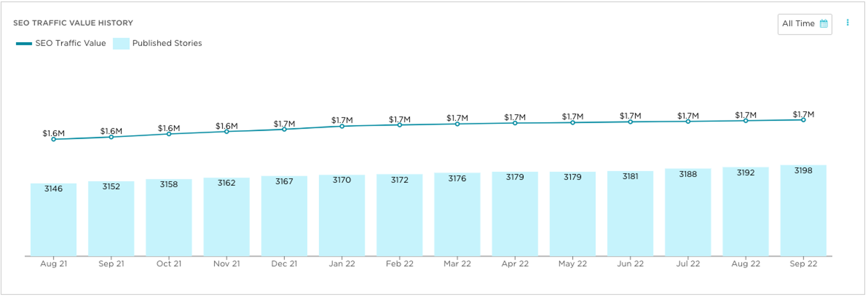Click the SEO Traffic Value line swatch
Screen dimensions: 868x297
[x=24, y=44]
